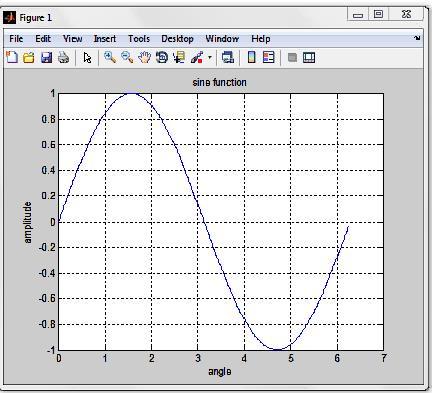Enable the Rotate 3D tool
This screenshot has width=432, height=393.
162,57
